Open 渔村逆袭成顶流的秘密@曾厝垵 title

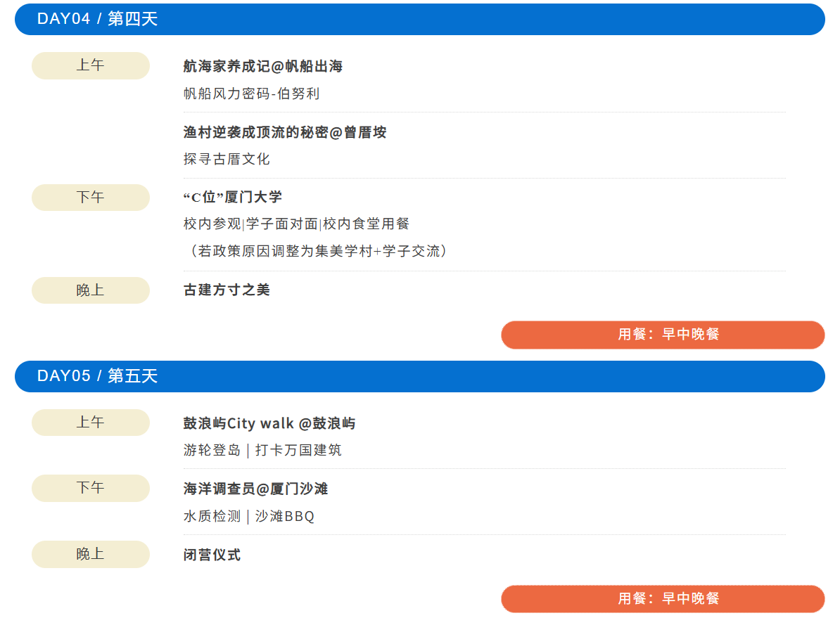coord(285,132)
